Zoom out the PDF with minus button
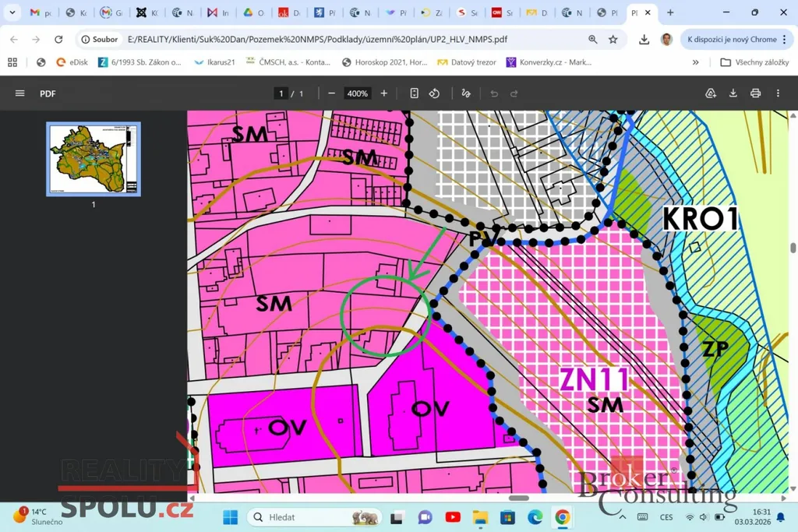This screenshot has width=798, height=532. click(331, 93)
